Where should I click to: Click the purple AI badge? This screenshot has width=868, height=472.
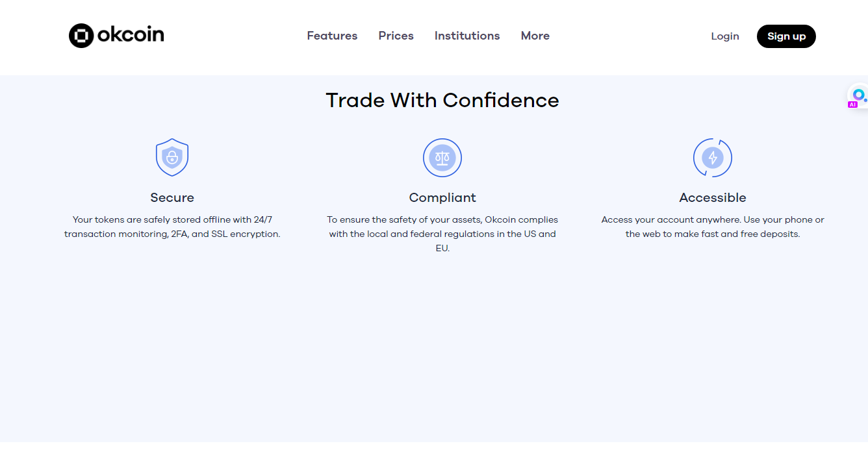coord(852,105)
